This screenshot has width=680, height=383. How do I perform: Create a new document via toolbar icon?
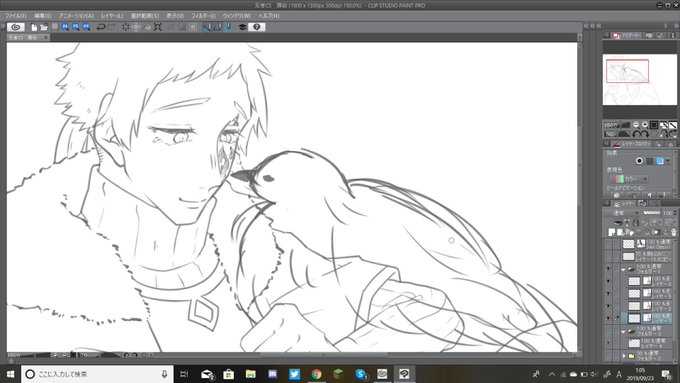(x=34, y=27)
